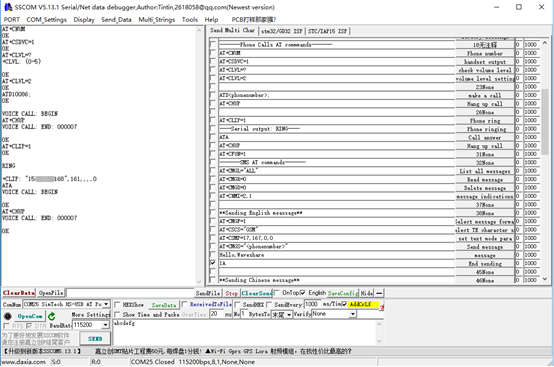Click the red port status indicator
This screenshot has width=554, height=367.
[x=8, y=316]
